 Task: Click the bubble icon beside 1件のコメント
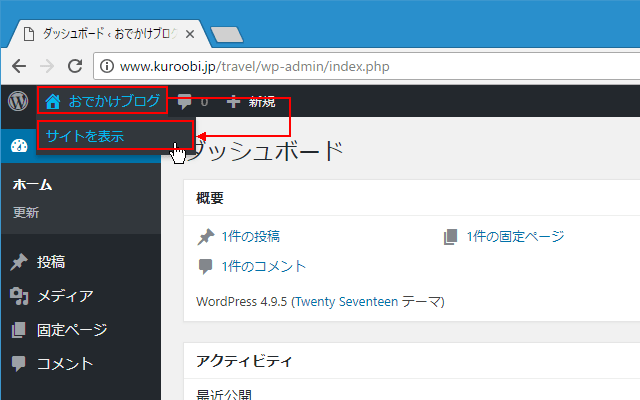(205, 267)
